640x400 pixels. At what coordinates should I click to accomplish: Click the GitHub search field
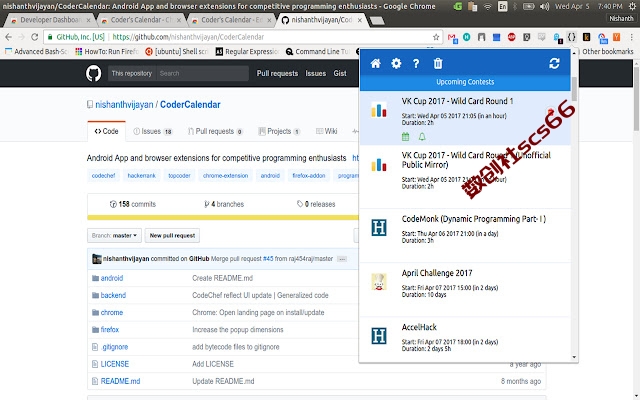point(202,73)
